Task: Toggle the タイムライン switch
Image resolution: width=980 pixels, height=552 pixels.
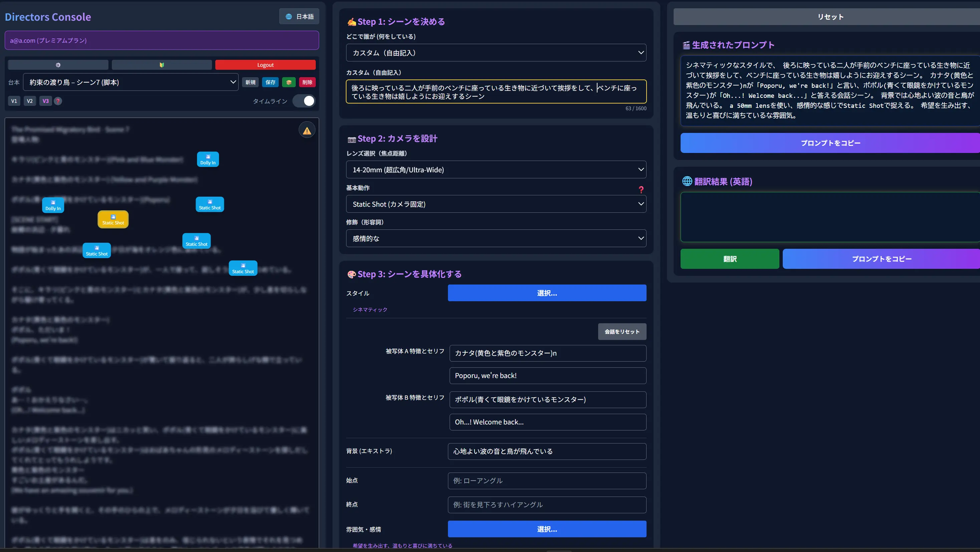Action: (304, 101)
